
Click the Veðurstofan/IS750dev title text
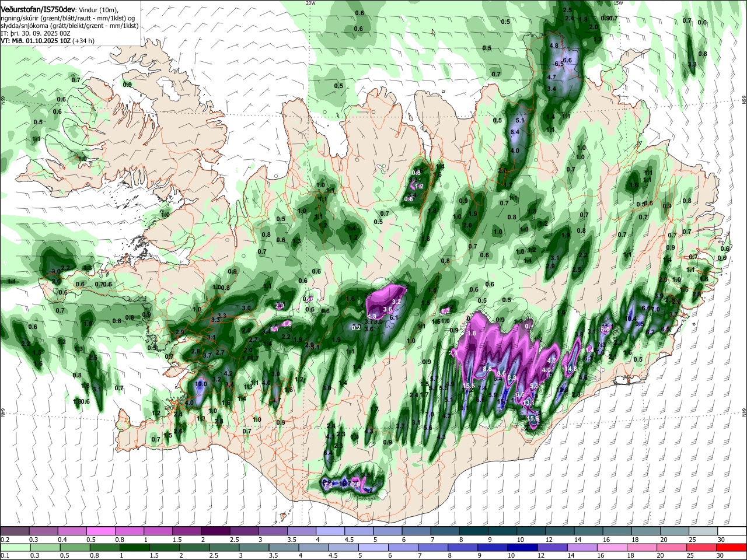click(38, 10)
